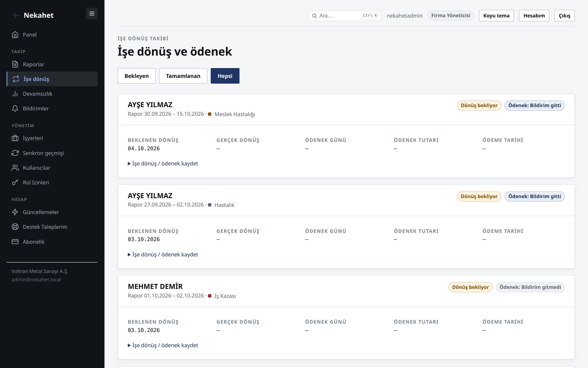
Task: Go to Raporlar menu label
Action: [33, 64]
